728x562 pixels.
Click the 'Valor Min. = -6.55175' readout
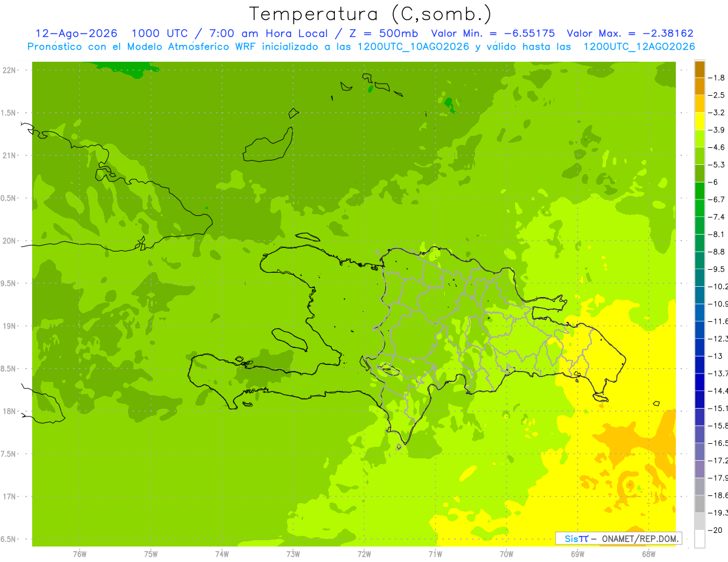tap(493, 33)
